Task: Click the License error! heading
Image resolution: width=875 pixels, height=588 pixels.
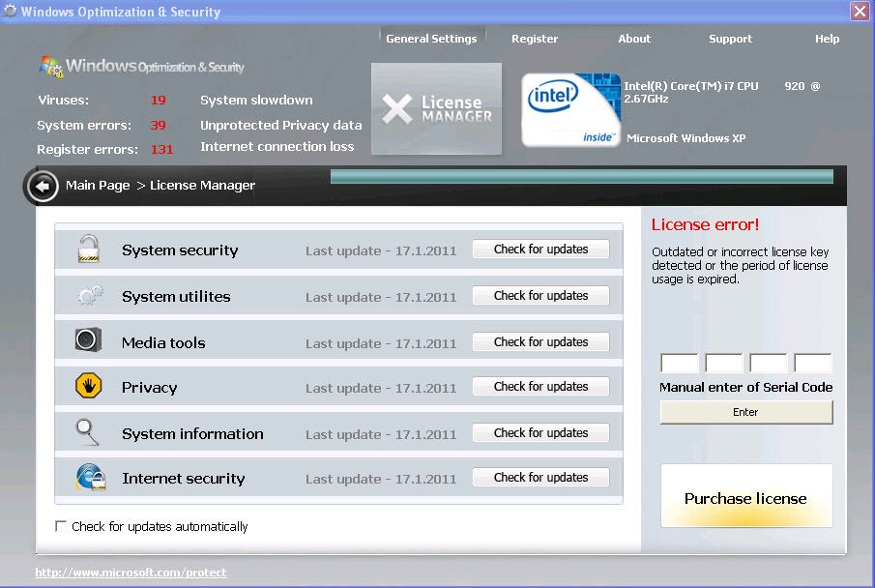Action: [706, 224]
